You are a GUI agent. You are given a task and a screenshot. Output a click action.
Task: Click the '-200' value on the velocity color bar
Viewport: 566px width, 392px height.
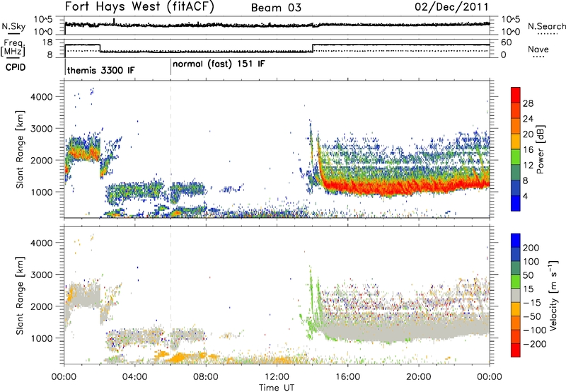pos(534,344)
